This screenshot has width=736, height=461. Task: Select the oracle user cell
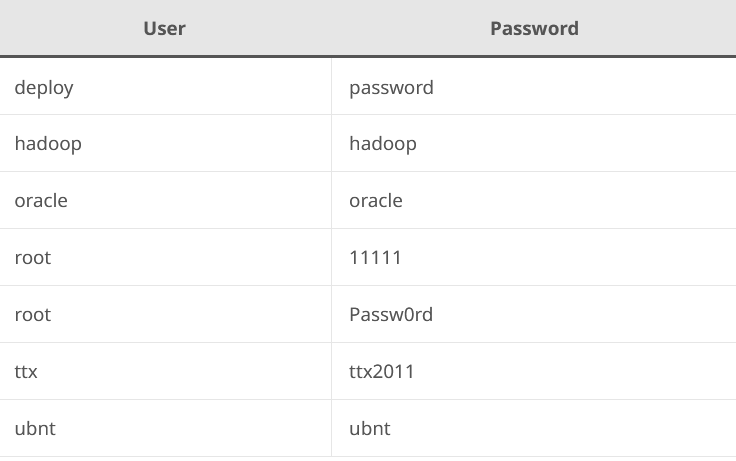click(165, 200)
